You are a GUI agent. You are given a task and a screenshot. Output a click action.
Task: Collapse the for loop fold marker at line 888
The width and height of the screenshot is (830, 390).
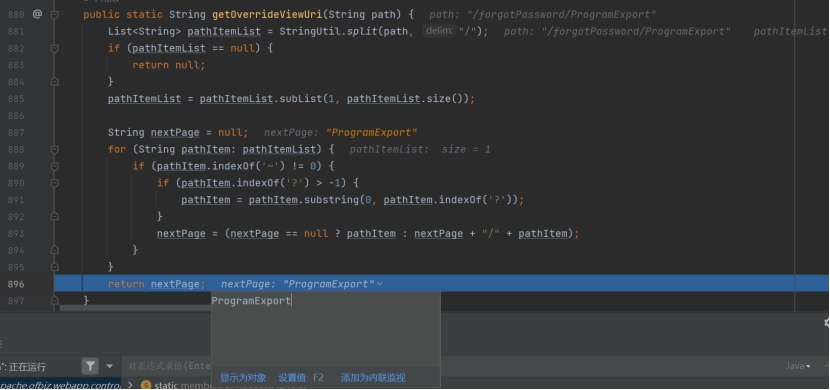pyautogui.click(x=55, y=149)
